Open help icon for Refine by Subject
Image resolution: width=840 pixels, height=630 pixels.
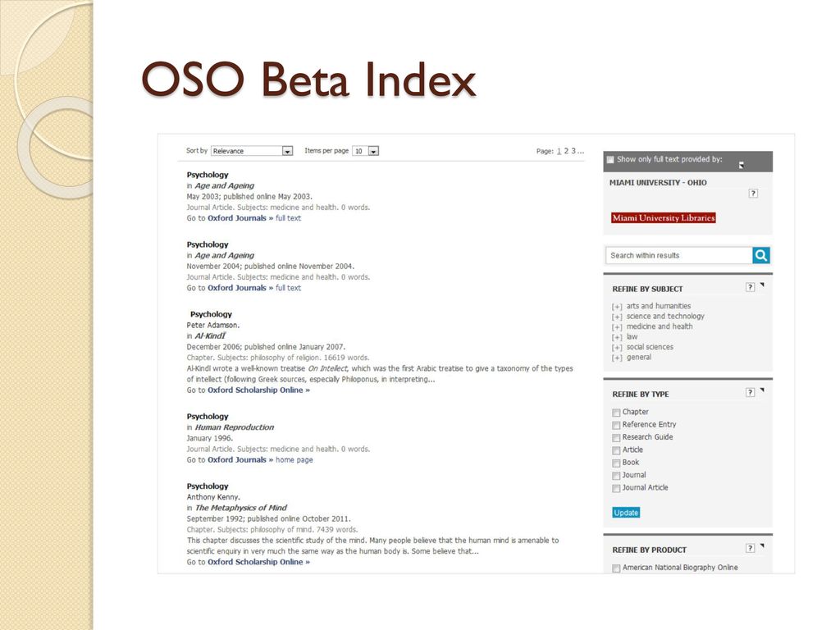click(750, 288)
